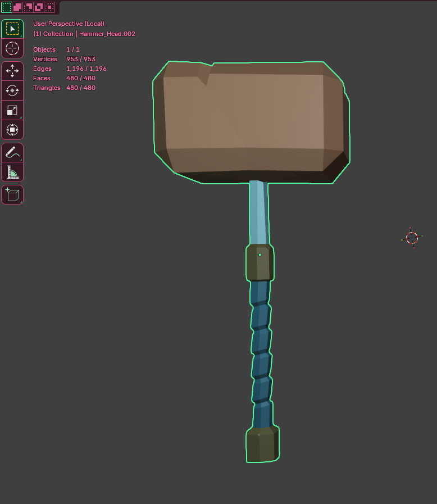Choose the Move tool

pos(12,71)
